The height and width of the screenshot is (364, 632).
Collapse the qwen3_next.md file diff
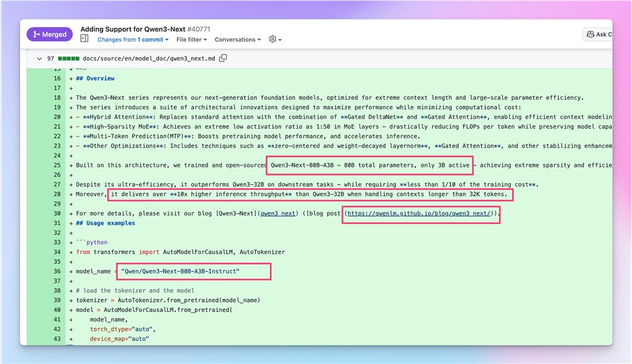[x=39, y=58]
